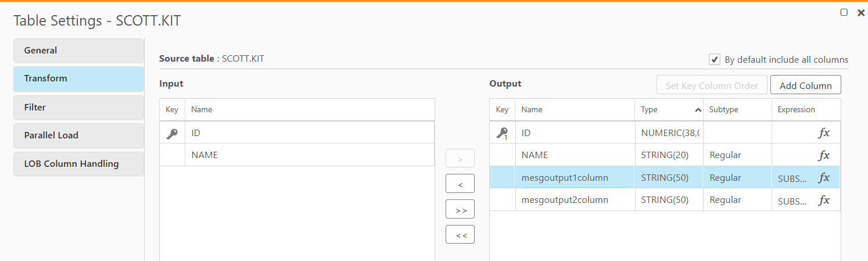Click STRING(20) type cell for NAME
Viewport: 868px width, 261px height.
point(669,155)
